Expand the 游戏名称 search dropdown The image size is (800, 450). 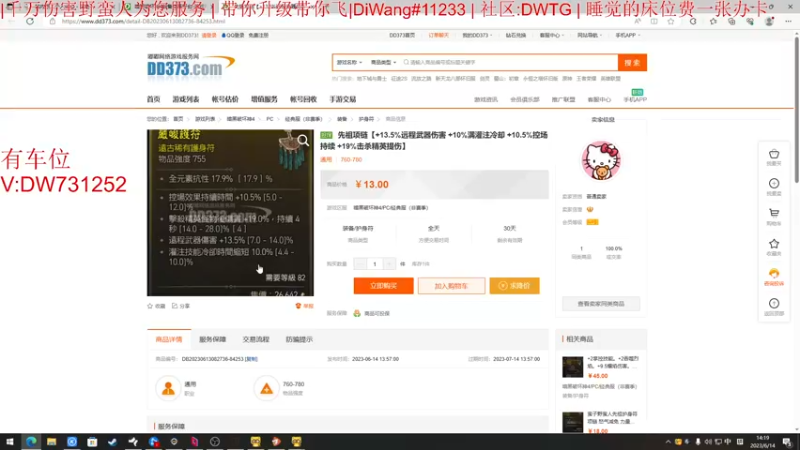point(349,62)
